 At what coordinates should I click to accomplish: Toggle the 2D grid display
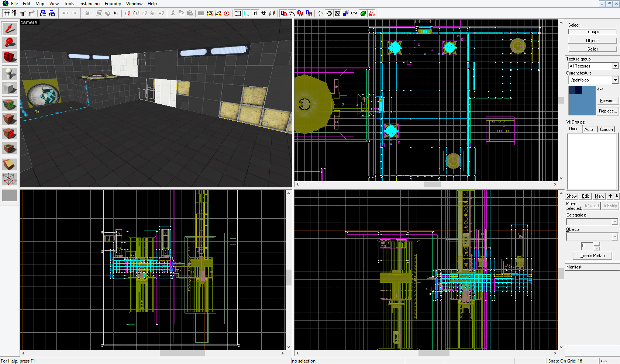click(7, 13)
